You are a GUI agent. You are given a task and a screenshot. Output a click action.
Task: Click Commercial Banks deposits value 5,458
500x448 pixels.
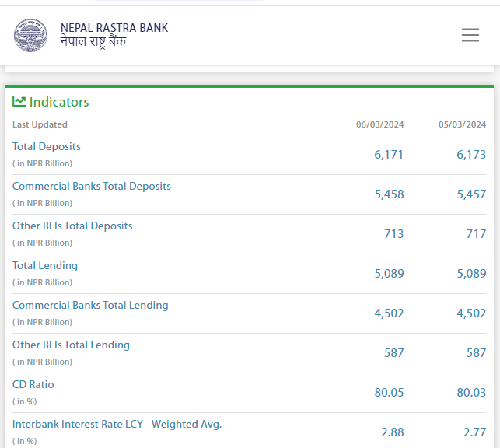389,194
